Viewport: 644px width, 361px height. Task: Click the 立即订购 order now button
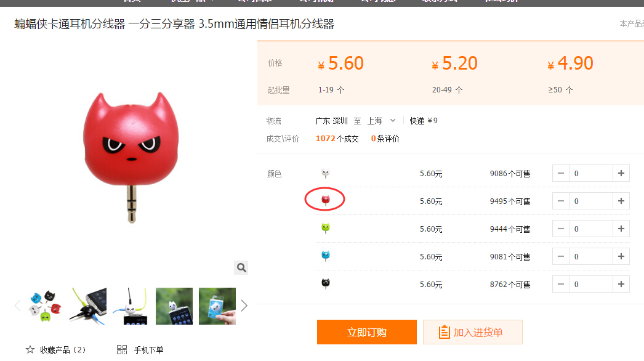(x=366, y=332)
